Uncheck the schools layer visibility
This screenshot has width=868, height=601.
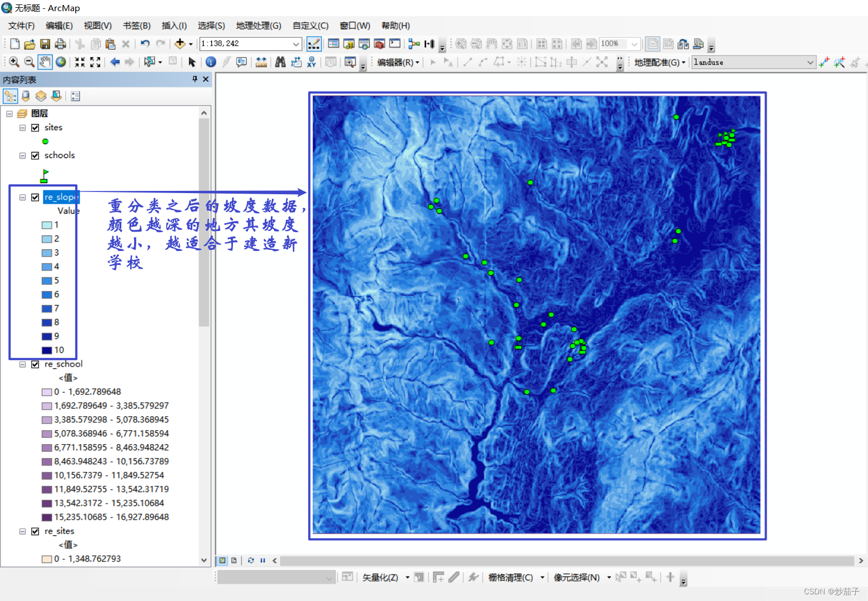tap(35, 155)
